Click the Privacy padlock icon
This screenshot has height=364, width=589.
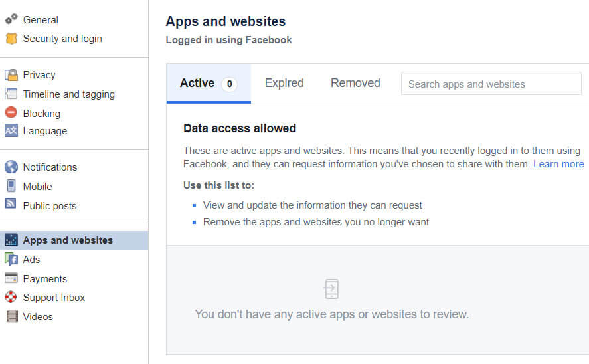(11, 75)
